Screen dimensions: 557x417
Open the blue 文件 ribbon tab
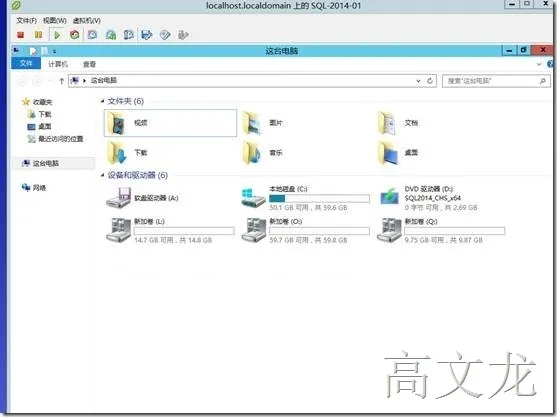click(26, 64)
